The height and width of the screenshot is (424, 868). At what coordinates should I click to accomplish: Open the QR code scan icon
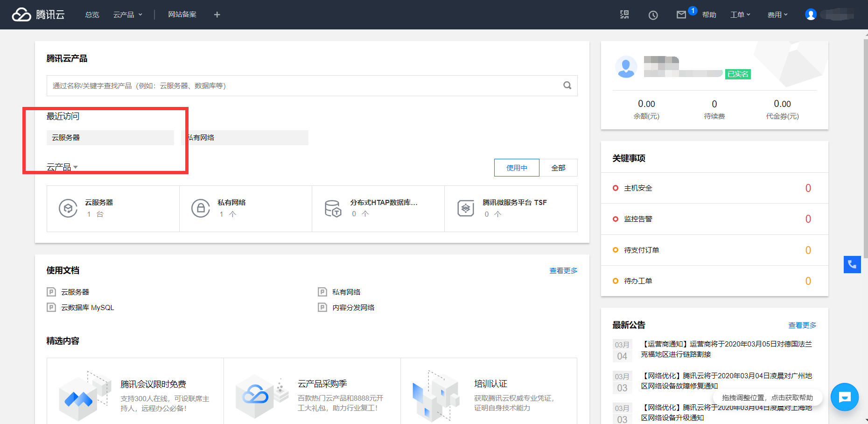pos(624,14)
